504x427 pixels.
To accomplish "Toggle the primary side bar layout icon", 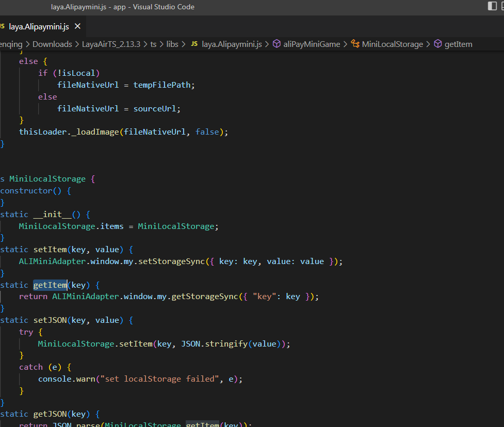I will 492,6.
